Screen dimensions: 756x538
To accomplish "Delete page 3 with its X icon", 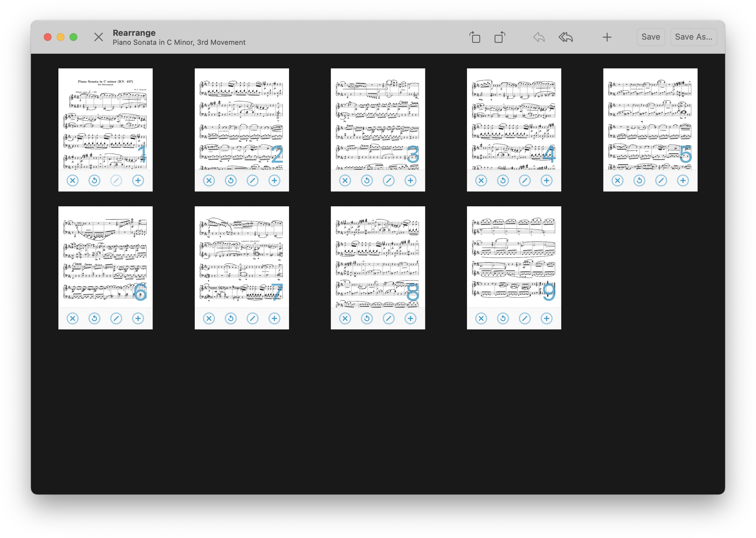I will pyautogui.click(x=345, y=180).
